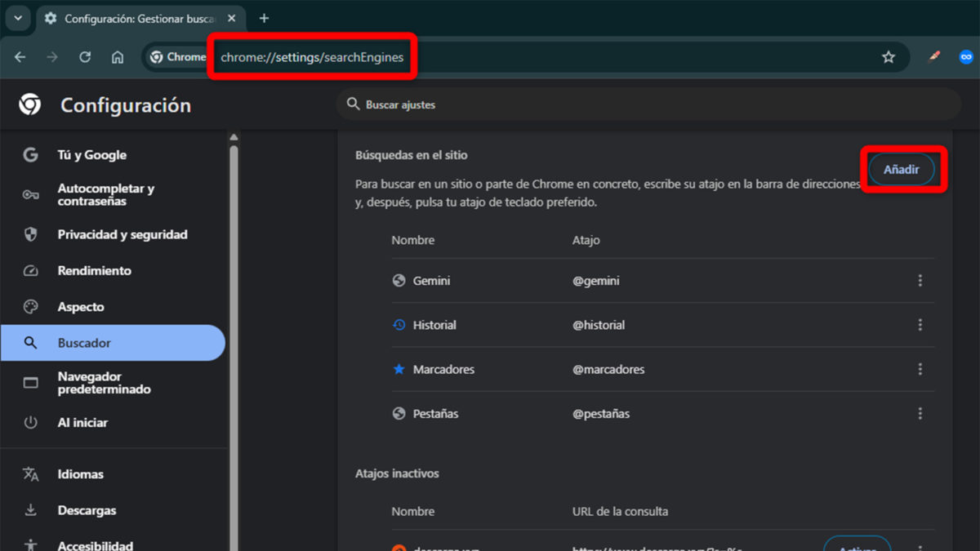Screen dimensions: 980x551
Task: Click the browser window icon by Navegador predeterminado
Action: coord(30,383)
